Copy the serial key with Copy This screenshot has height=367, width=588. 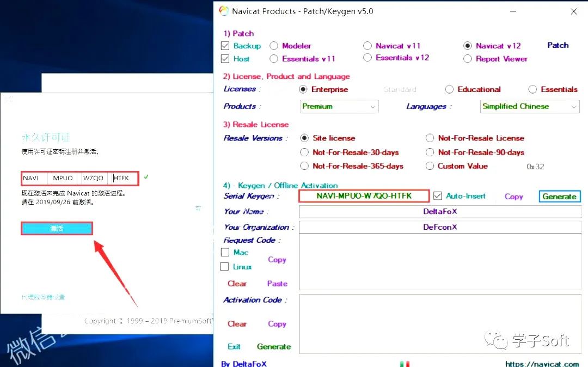(x=513, y=197)
